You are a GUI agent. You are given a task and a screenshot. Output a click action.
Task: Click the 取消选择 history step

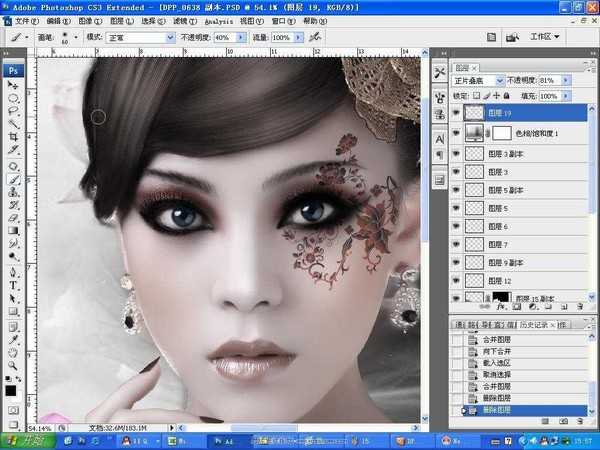pos(498,373)
